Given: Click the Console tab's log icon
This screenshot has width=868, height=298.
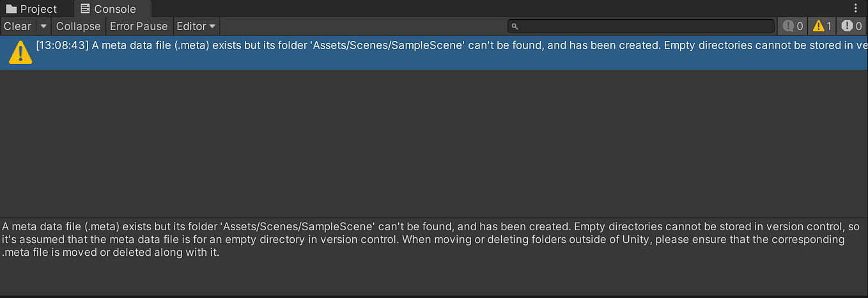Looking at the screenshot, I should (x=85, y=9).
